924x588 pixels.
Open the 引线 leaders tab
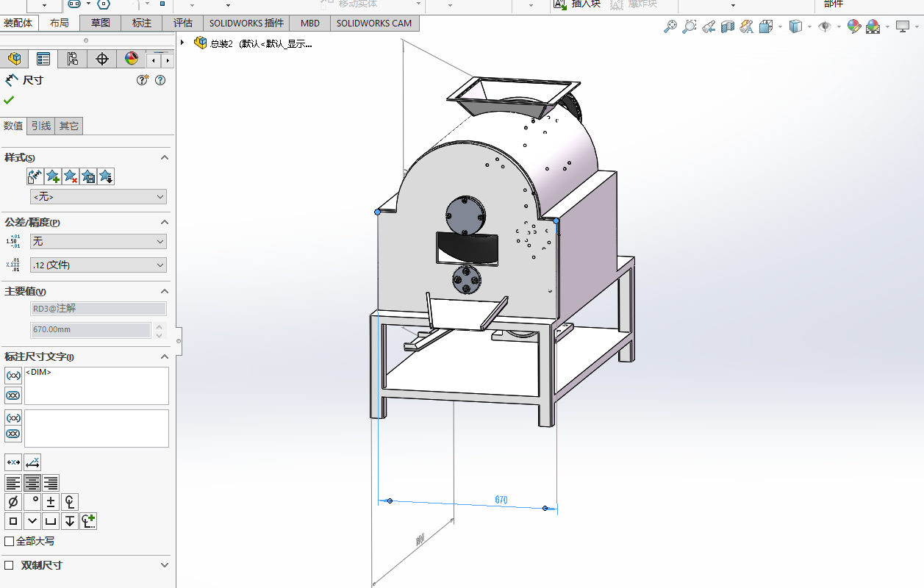click(41, 126)
